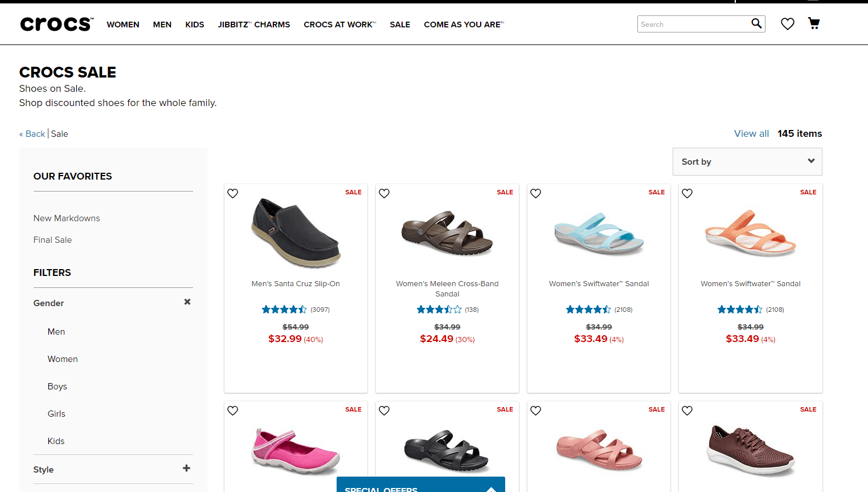868x492 pixels.
Task: Click the pink cross-band sandal image
Action: 599,450
